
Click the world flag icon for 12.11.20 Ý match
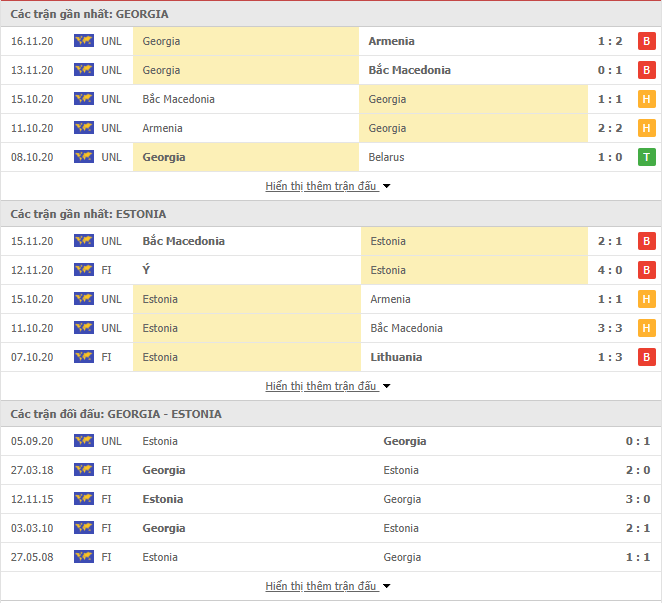84,270
